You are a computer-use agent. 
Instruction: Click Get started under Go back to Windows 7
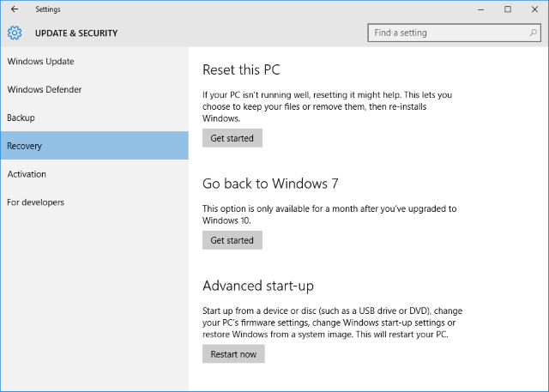click(x=232, y=240)
